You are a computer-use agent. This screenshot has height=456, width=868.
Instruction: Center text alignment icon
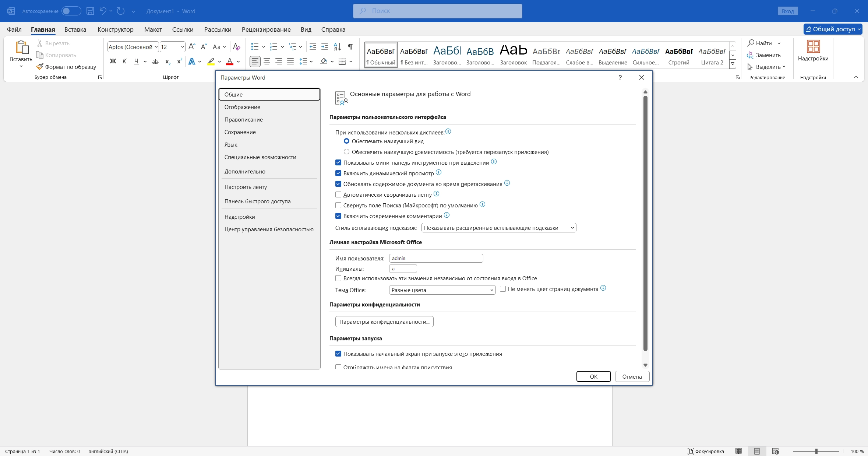coord(267,62)
